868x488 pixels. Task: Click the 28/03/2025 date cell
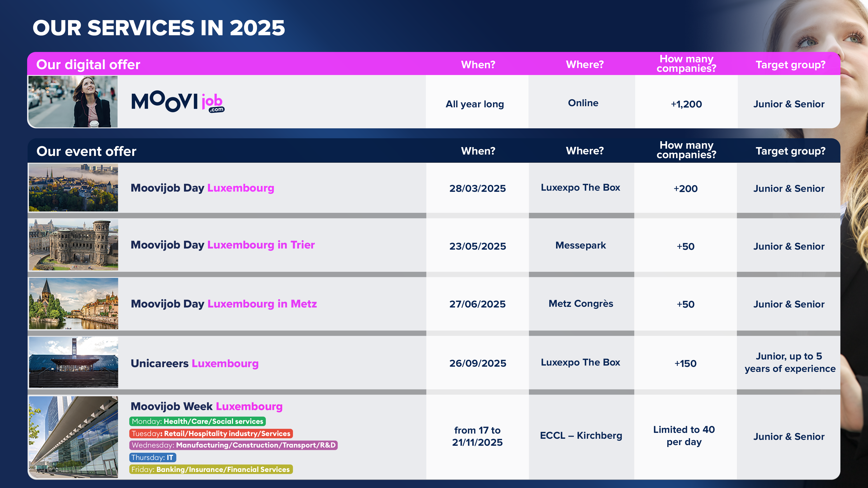pos(477,188)
